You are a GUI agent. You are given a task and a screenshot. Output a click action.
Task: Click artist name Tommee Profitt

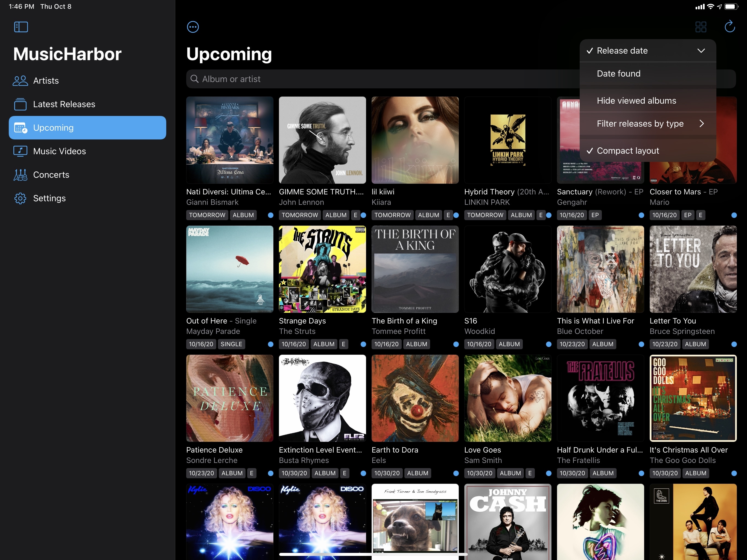[x=398, y=331]
